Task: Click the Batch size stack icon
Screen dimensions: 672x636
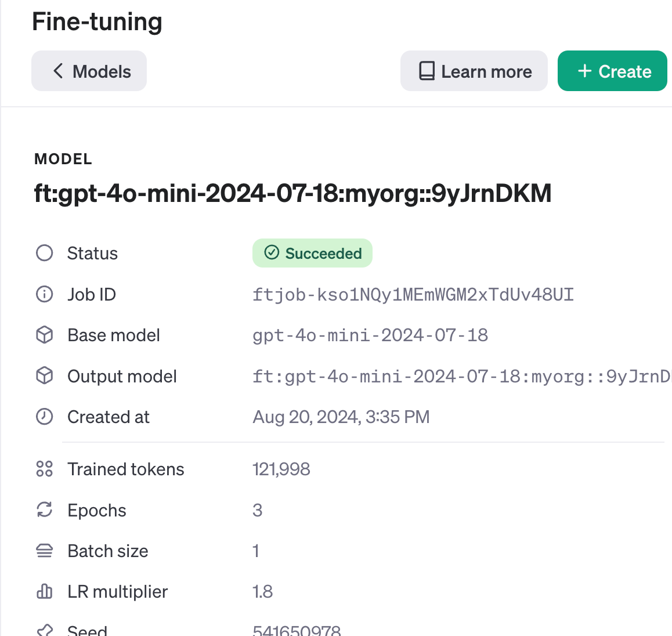Action: pos(45,551)
